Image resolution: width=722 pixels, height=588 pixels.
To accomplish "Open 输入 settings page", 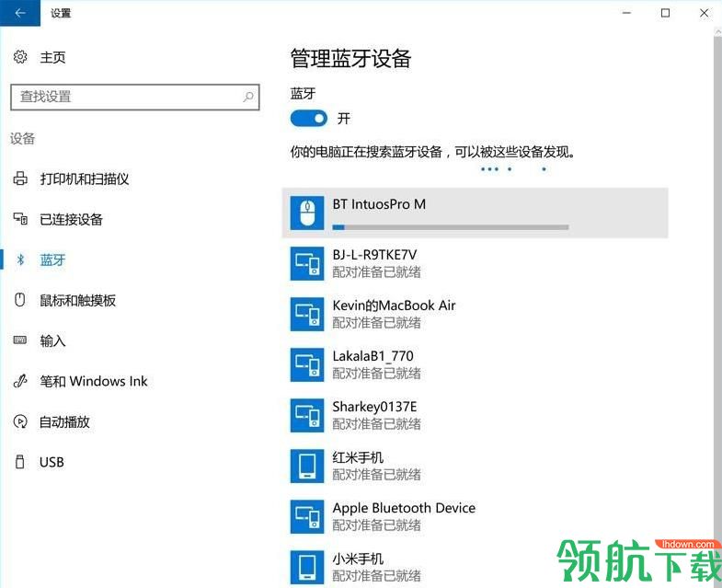I will tap(52, 341).
